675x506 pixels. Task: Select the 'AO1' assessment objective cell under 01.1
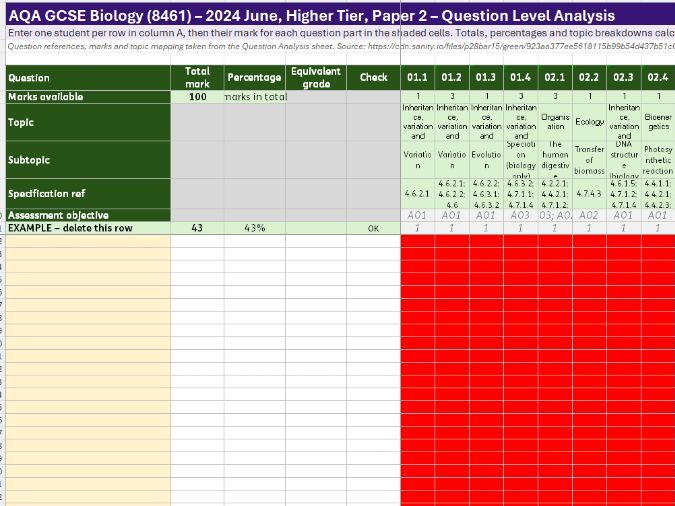pyautogui.click(x=418, y=215)
